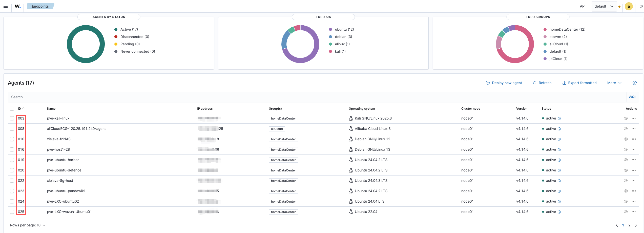This screenshot has width=644, height=233.
Task: Click the Wazuh W. logo
Action: 17,6
